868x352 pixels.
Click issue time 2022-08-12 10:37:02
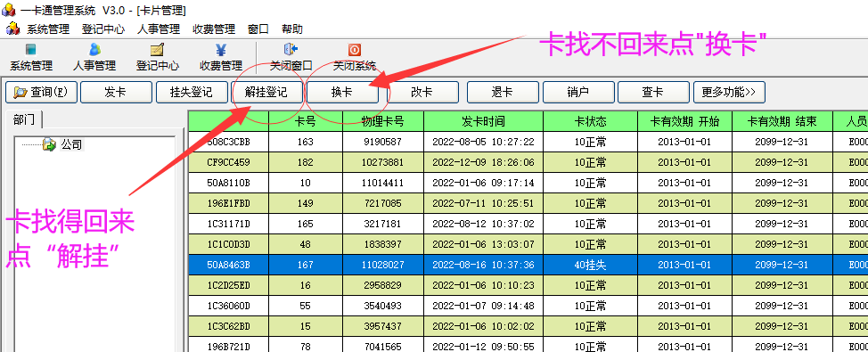(483, 224)
